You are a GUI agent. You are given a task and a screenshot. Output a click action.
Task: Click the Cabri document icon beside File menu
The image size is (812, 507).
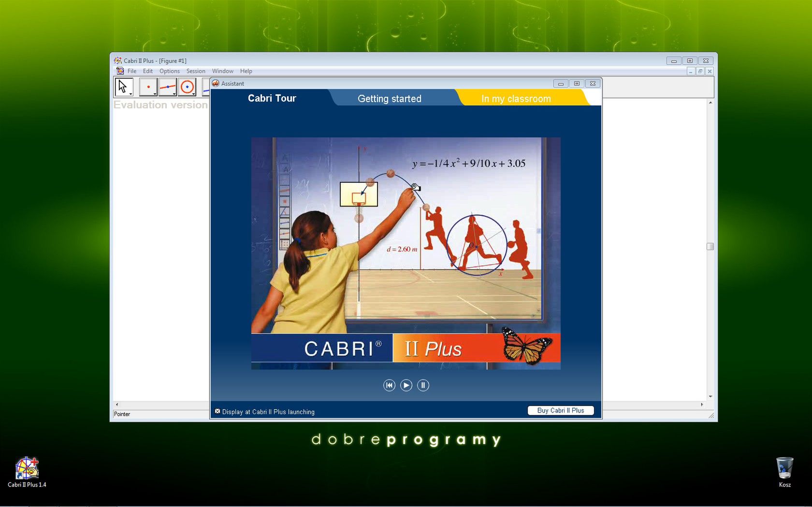[120, 71]
